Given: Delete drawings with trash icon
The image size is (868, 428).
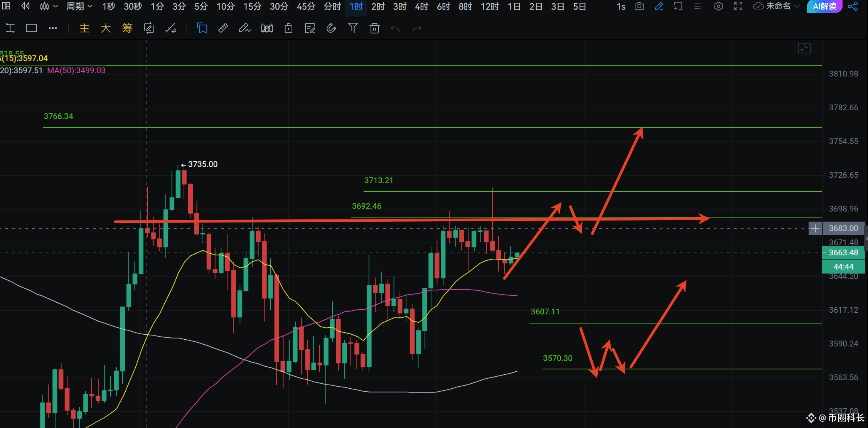Looking at the screenshot, I should (x=374, y=28).
